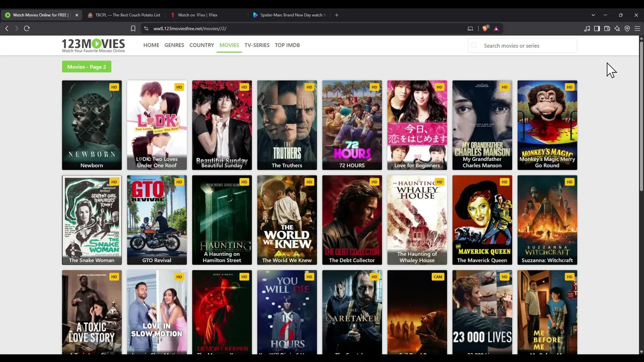The width and height of the screenshot is (644, 362).
Task: Open The Snake Woman movie poster
Action: 92,220
